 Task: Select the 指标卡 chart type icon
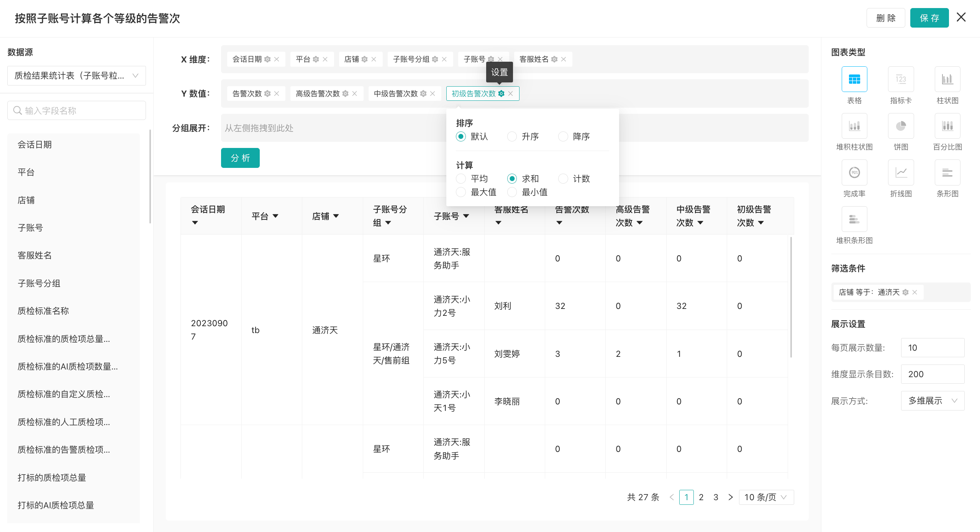(901, 79)
